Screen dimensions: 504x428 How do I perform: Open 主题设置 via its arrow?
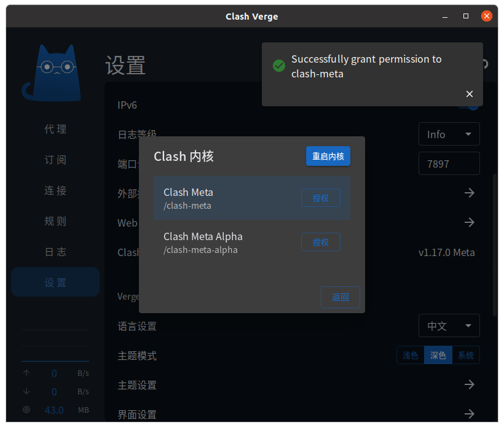470,384
